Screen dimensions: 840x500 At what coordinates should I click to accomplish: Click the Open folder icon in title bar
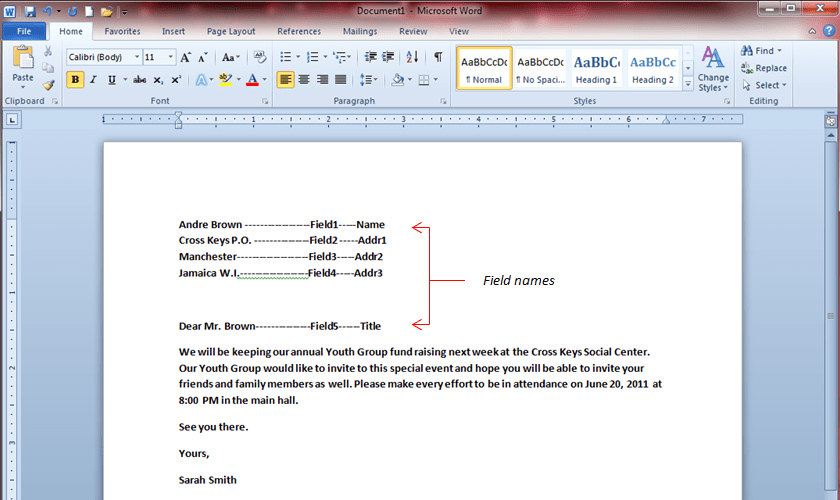107,11
